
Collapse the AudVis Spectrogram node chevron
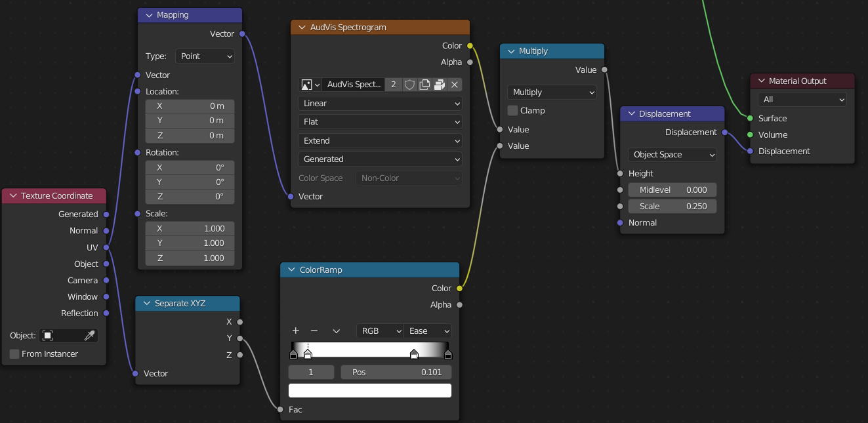(x=302, y=28)
